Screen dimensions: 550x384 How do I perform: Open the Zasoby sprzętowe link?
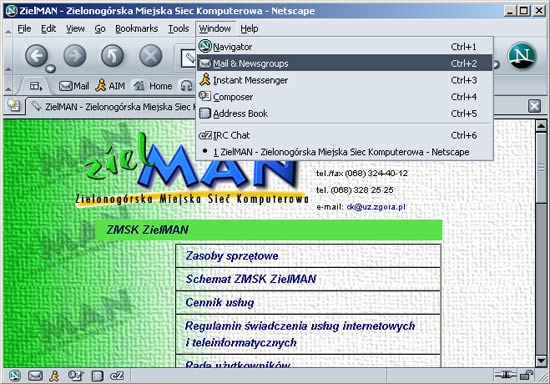232,256
